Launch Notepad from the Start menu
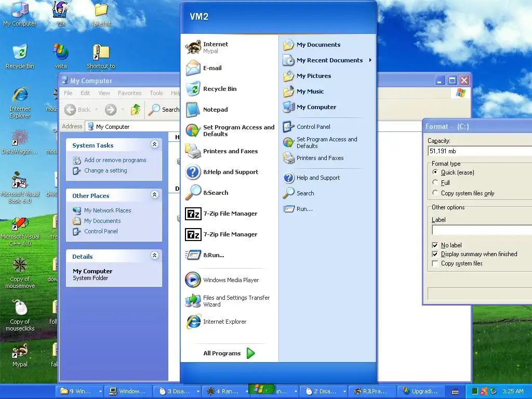 pyautogui.click(x=229, y=110)
